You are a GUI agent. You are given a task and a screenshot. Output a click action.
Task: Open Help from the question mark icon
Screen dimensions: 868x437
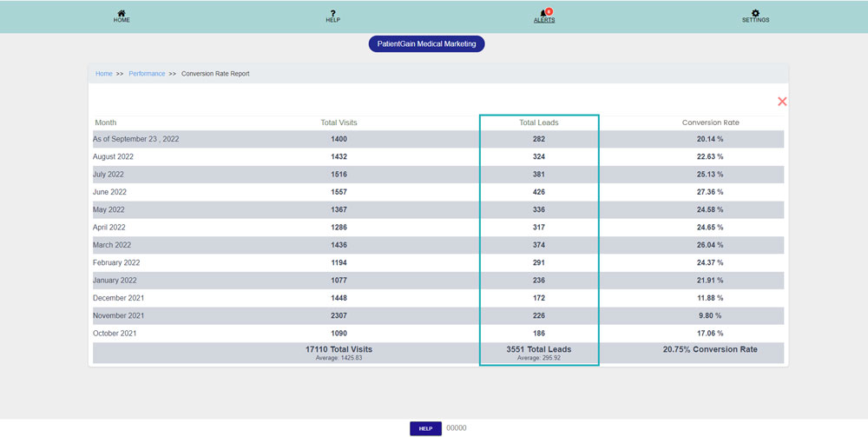pyautogui.click(x=332, y=13)
